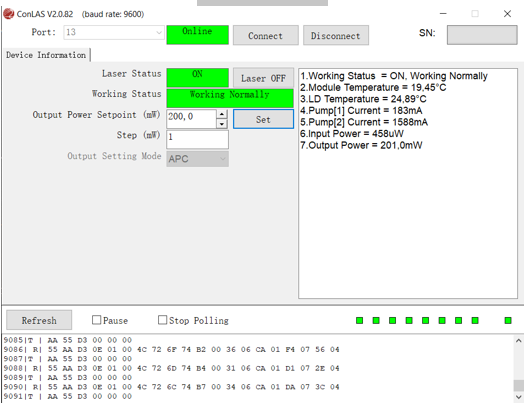Image resolution: width=527 pixels, height=409 pixels.
Task: Click the Refresh button
Action: [39, 320]
